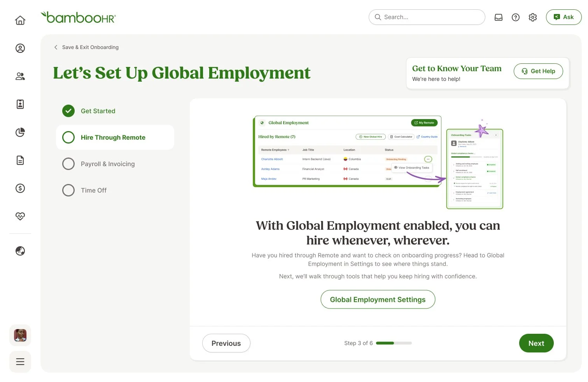Click the circle beside Payroll & Invoicing

(68, 164)
